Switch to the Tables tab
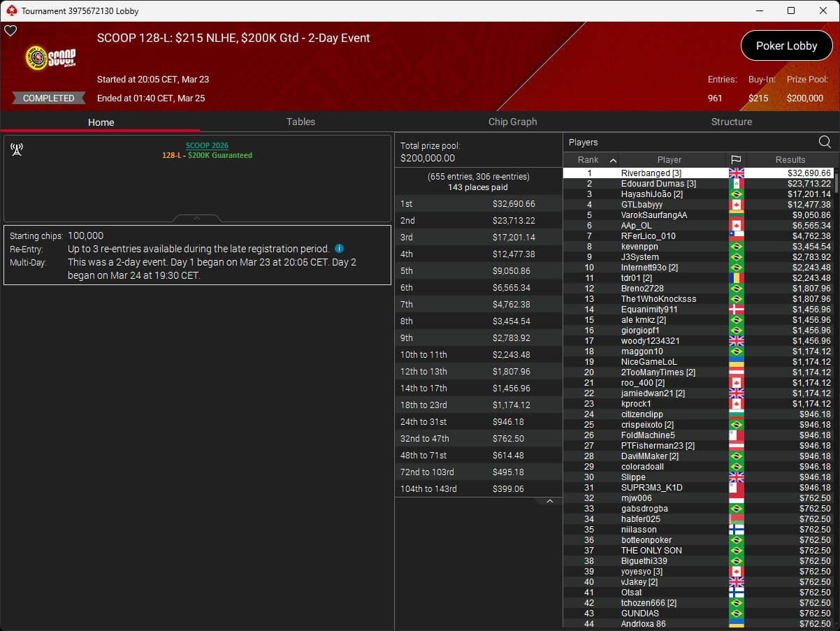840x631 pixels. tap(300, 122)
